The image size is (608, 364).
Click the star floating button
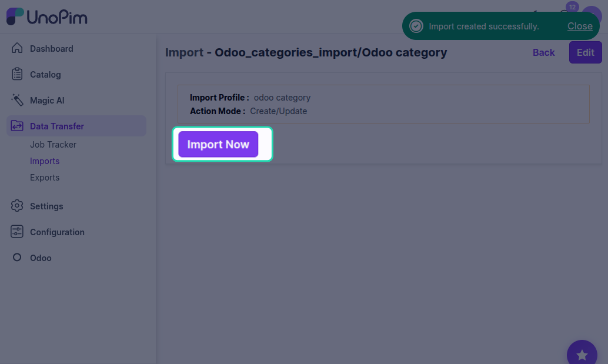pyautogui.click(x=582, y=355)
